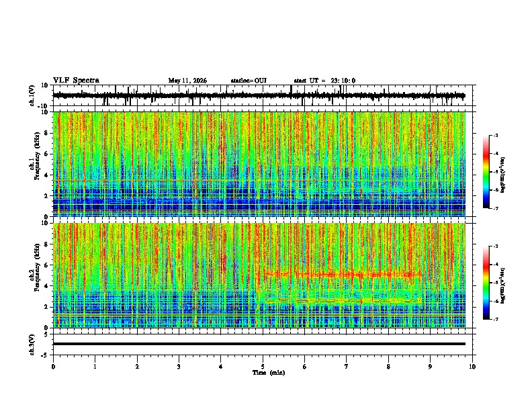Click the ch.1 upper color scale bar
Viewport: 532px width, 411px height.
coord(486,172)
